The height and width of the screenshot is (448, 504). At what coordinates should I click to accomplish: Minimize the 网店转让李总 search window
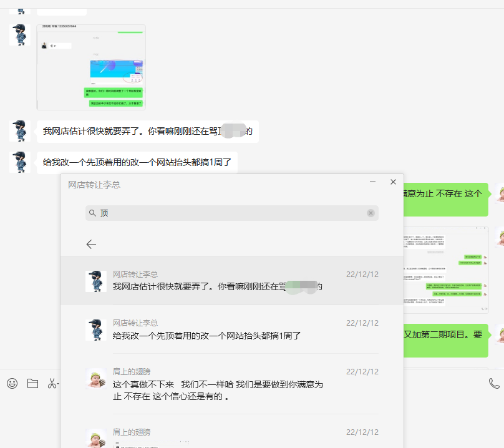point(372,182)
